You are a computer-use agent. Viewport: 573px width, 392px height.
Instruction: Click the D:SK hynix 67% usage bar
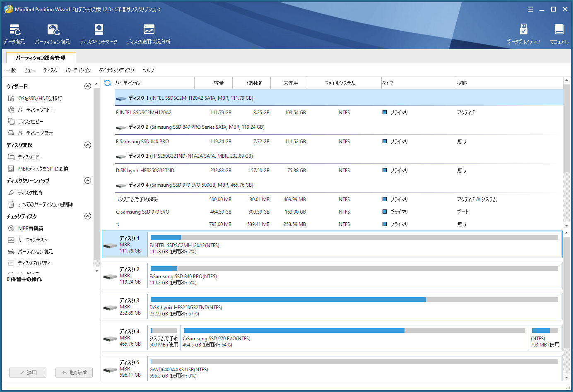(x=354, y=299)
